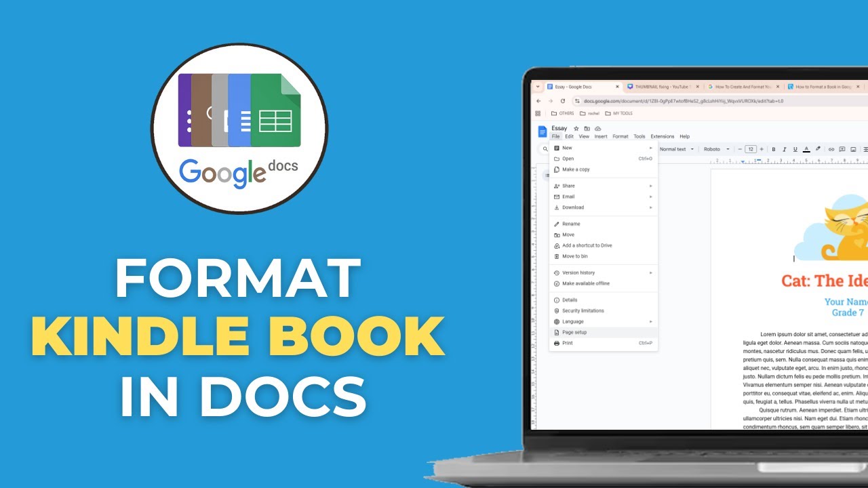Click the browser forward arrow
The height and width of the screenshot is (488, 868).
[551, 101]
